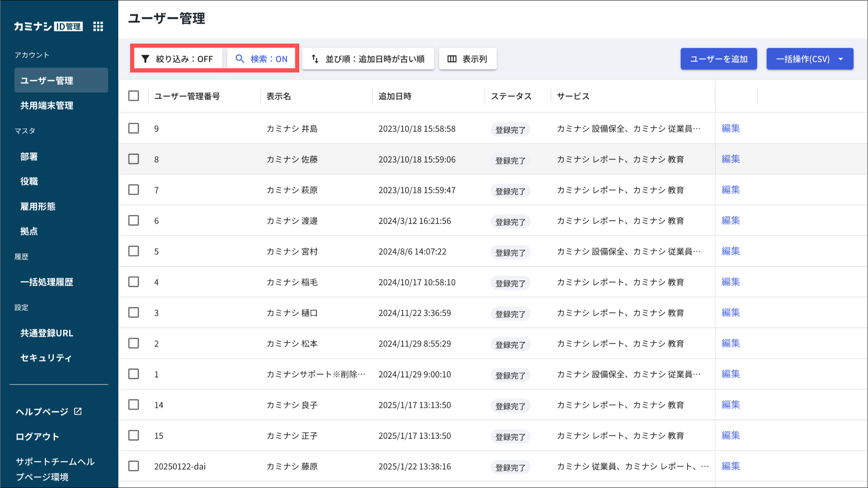The width and height of the screenshot is (868, 488).
Task: Click the external link icon beside ヘルプページ
Action: (x=78, y=411)
